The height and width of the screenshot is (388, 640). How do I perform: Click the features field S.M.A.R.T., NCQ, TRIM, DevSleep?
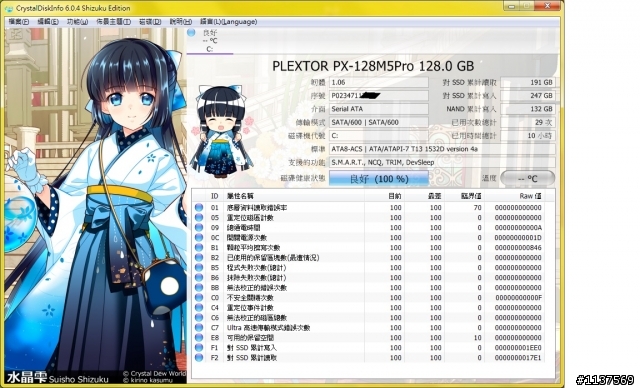pyautogui.click(x=442, y=162)
